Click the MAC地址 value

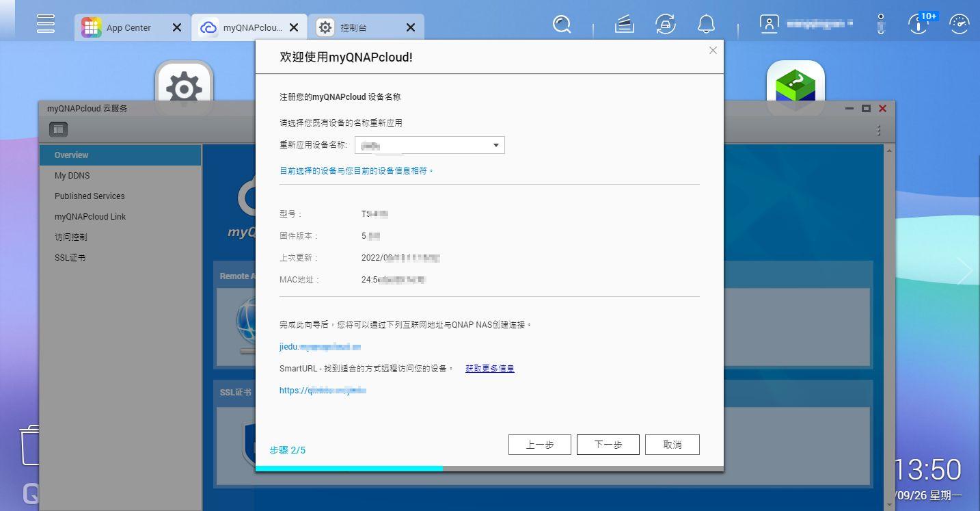click(394, 280)
